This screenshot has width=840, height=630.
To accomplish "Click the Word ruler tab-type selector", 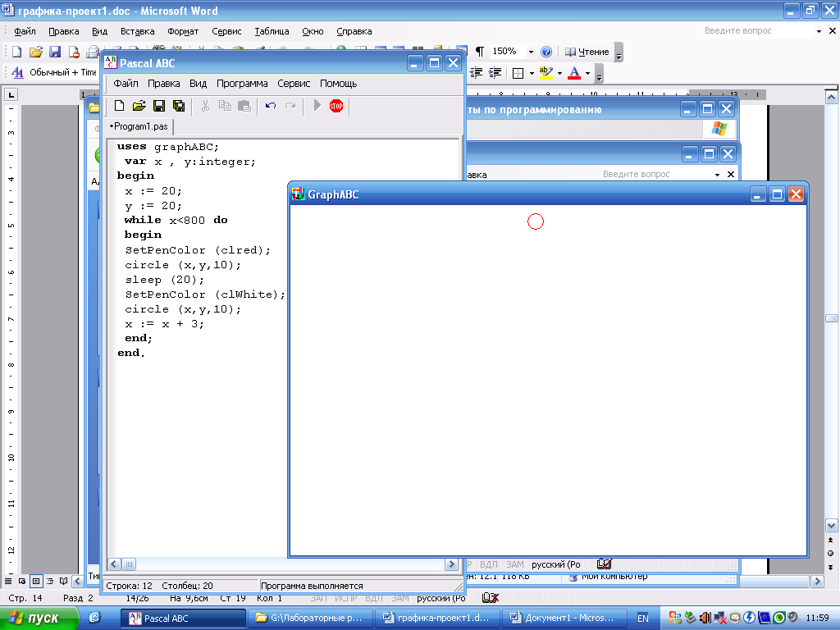I will click(x=11, y=95).
